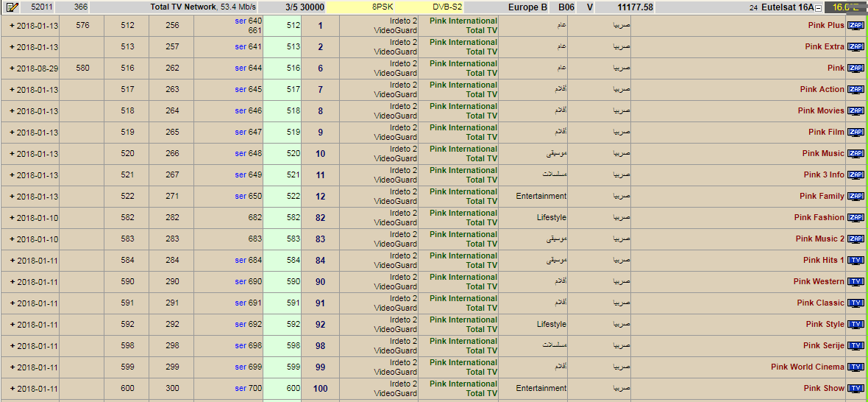The width and height of the screenshot is (868, 402).
Task: Click the 'ser' link before 644
Action: tap(241, 68)
